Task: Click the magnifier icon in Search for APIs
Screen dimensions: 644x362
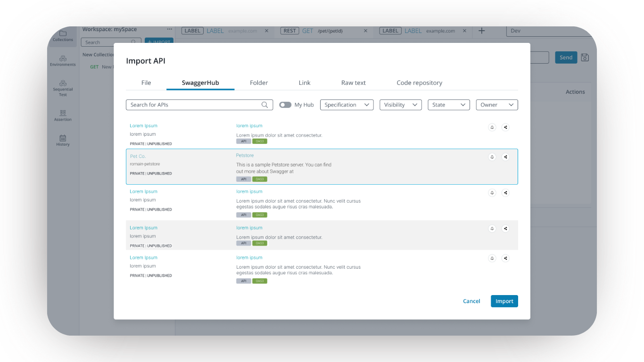Action: coord(265,105)
